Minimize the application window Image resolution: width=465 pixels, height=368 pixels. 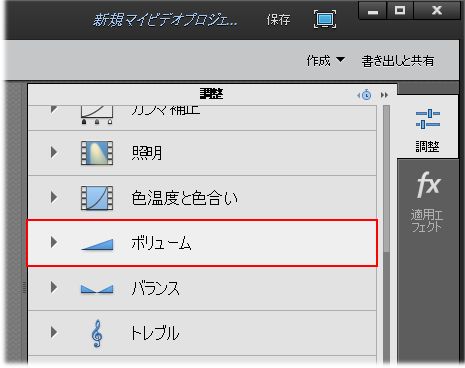point(373,11)
